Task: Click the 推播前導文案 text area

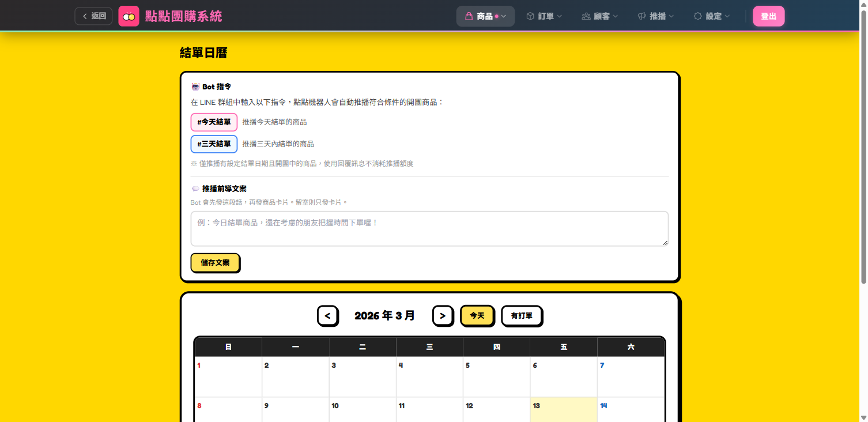Action: [429, 229]
